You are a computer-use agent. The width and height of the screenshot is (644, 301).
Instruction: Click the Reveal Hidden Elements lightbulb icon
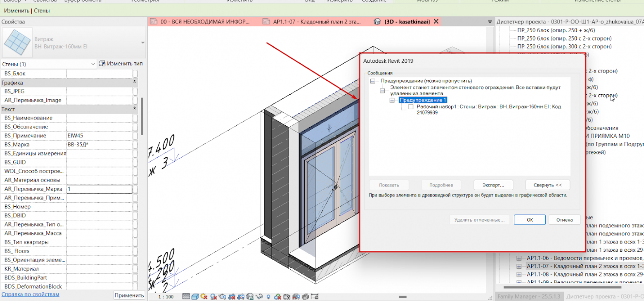[268, 296]
